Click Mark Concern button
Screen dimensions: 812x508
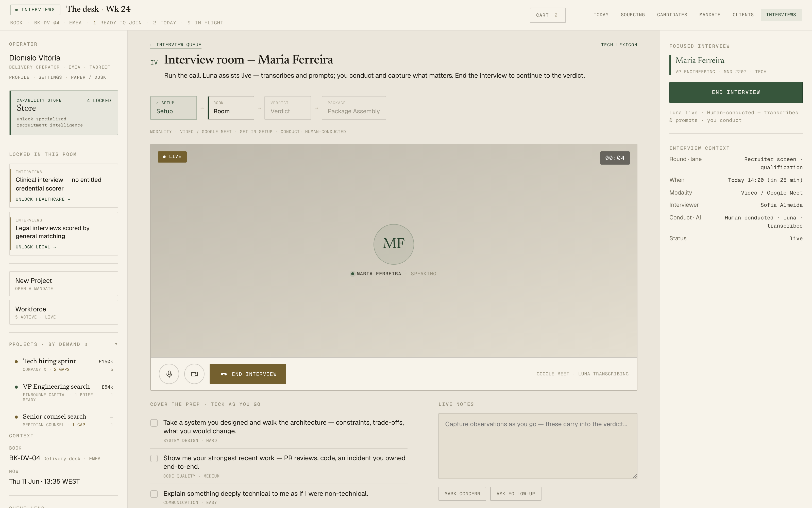(x=462, y=494)
